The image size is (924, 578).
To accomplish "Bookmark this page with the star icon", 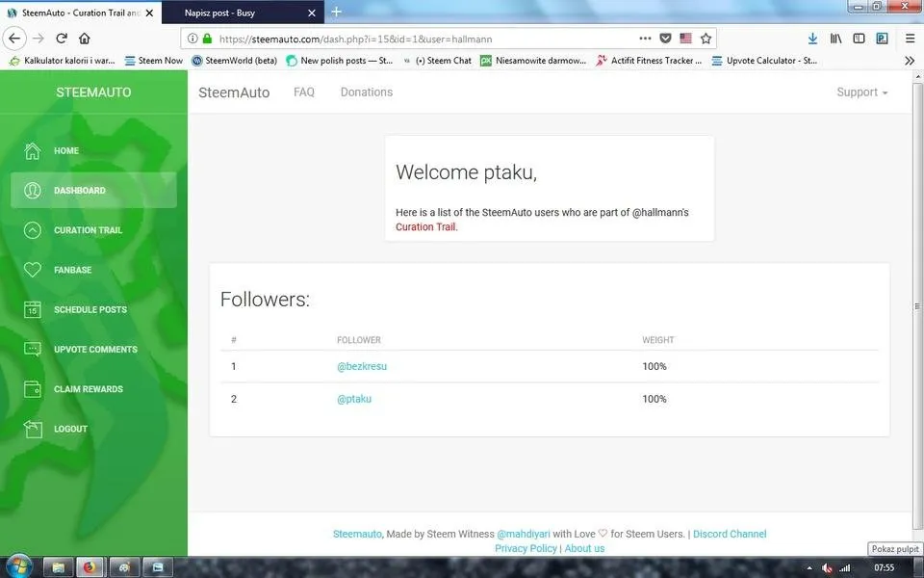I will tap(706, 39).
